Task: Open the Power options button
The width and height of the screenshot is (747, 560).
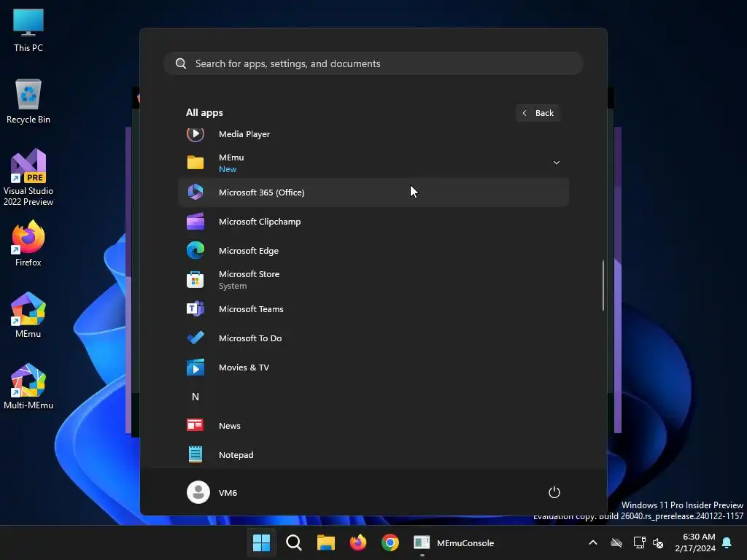Action: pyautogui.click(x=554, y=492)
